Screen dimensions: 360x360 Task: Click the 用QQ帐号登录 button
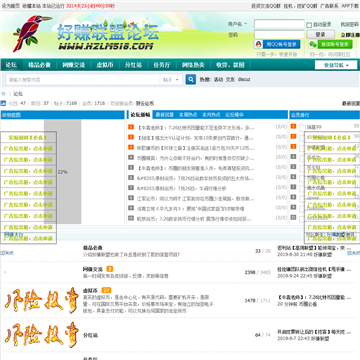tap(277, 44)
